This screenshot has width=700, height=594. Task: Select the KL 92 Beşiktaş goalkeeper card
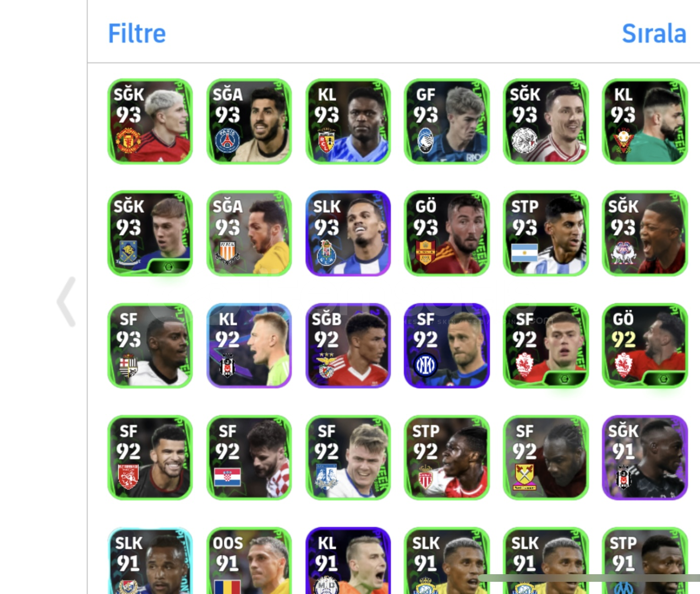pyautogui.click(x=249, y=345)
